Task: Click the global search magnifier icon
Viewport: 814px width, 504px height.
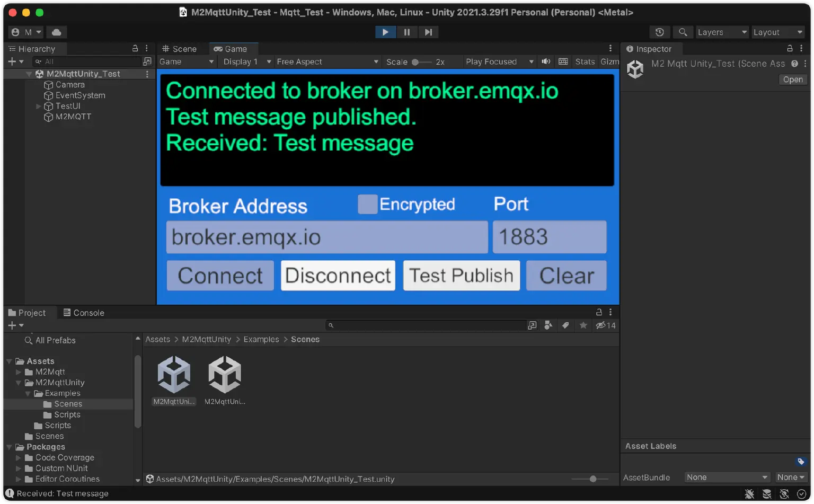Action: 683,32
